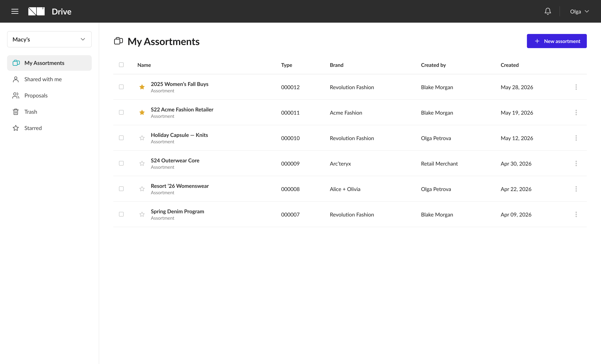Unstar 2025 Women's Fall Buys
This screenshot has height=364, width=601.
pyautogui.click(x=142, y=87)
